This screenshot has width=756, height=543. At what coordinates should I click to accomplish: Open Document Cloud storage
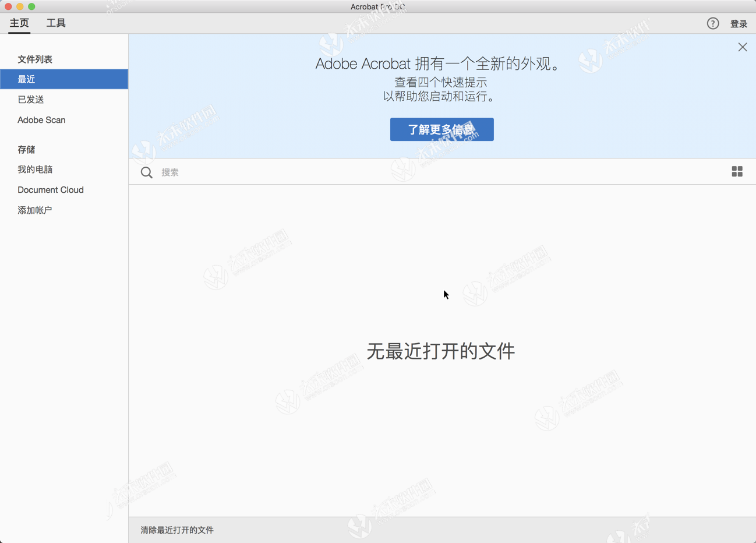(51, 190)
